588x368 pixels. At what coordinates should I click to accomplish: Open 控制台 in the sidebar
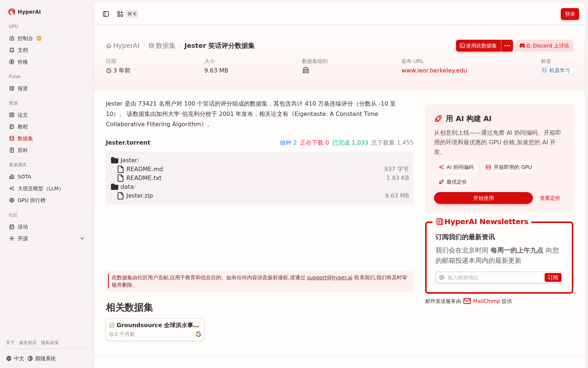coord(25,38)
